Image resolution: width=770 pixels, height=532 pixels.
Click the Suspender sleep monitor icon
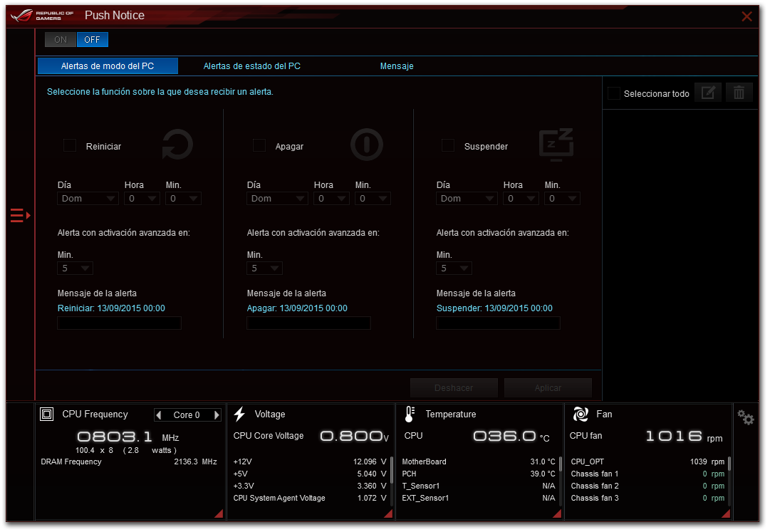coord(556,145)
